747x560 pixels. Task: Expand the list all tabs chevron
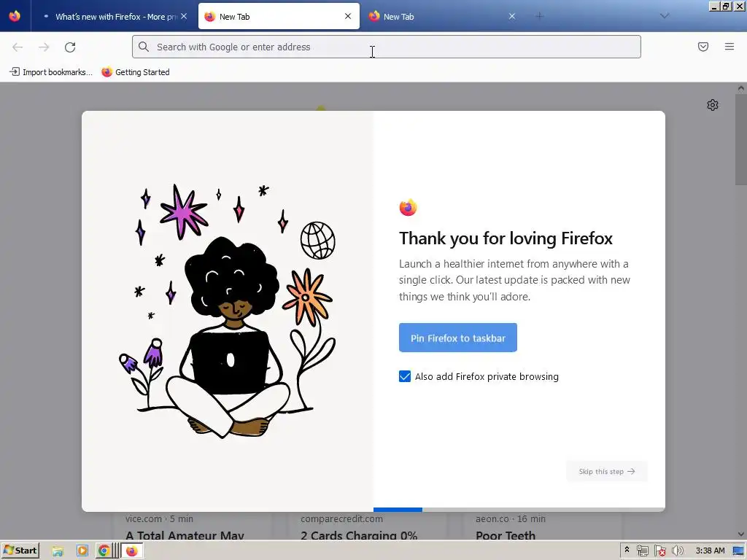coord(665,16)
